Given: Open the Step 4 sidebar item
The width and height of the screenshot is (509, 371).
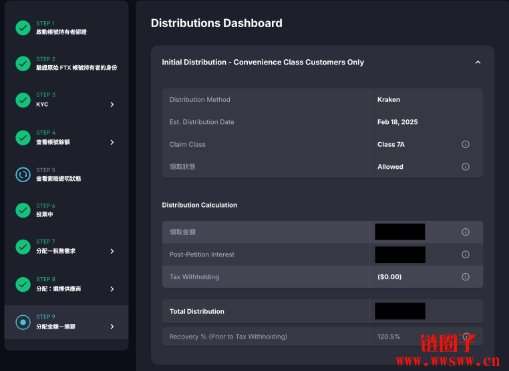Looking at the screenshot, I should pos(66,138).
